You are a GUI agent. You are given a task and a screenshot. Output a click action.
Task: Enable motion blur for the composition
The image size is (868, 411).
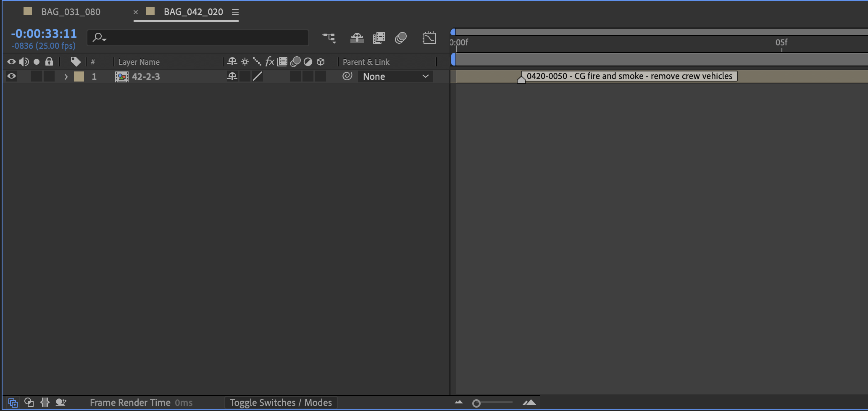point(401,38)
